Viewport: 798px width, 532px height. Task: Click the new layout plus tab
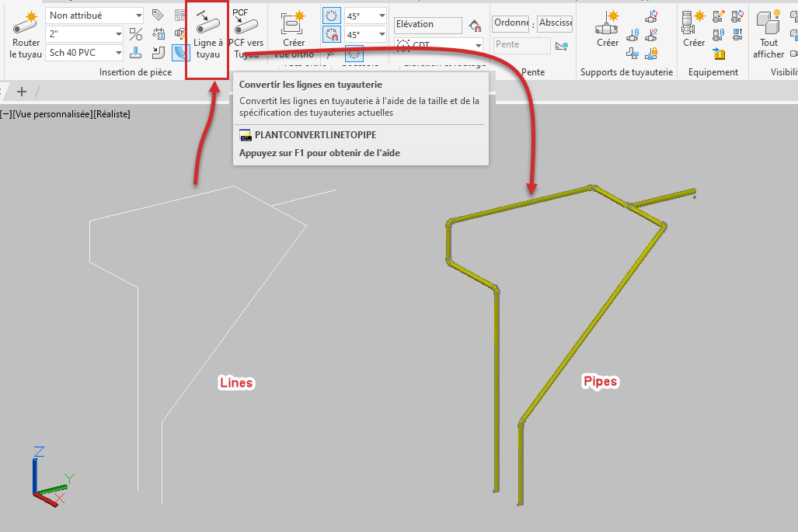tap(21, 91)
